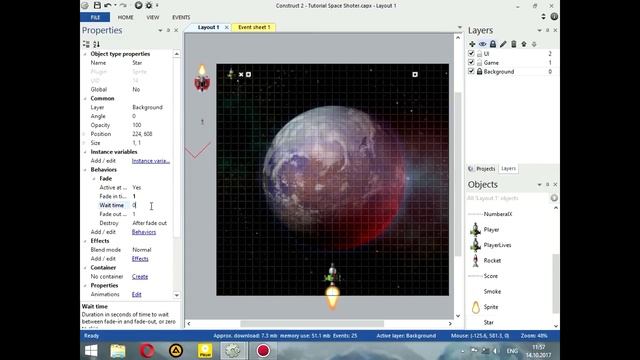Collapse Object type properties section
The height and width of the screenshot is (360, 640).
pos(85,54)
